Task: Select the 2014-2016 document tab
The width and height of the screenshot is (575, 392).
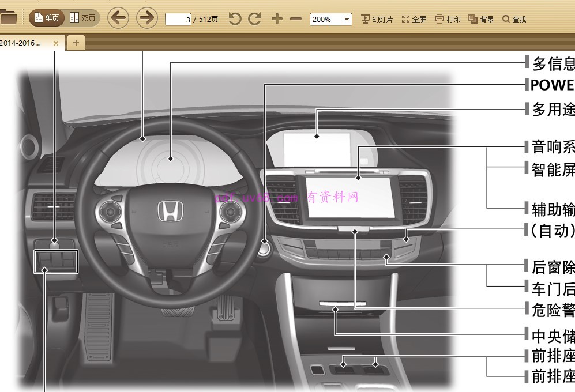Action: tap(23, 43)
